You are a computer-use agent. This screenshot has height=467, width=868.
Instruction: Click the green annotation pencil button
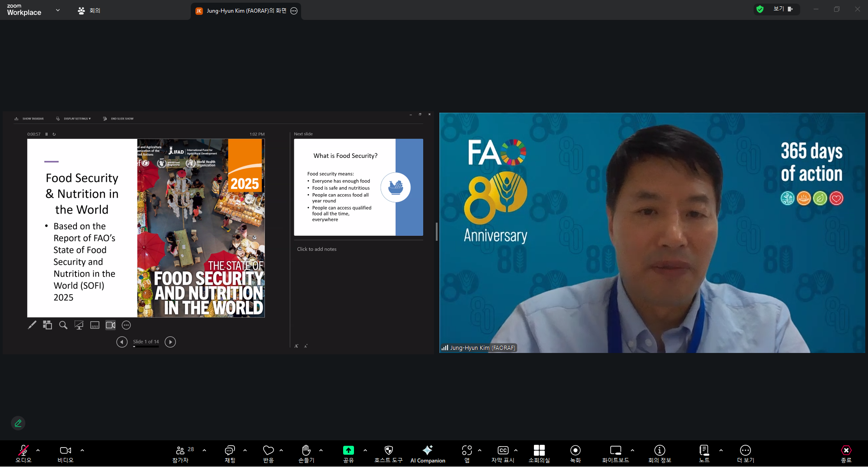[18, 423]
